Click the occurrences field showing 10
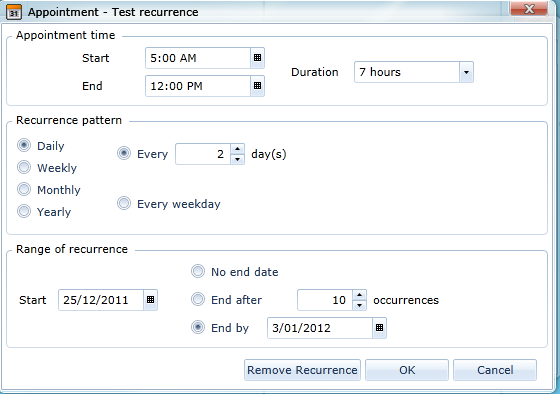This screenshot has width=560, height=394. click(x=325, y=300)
